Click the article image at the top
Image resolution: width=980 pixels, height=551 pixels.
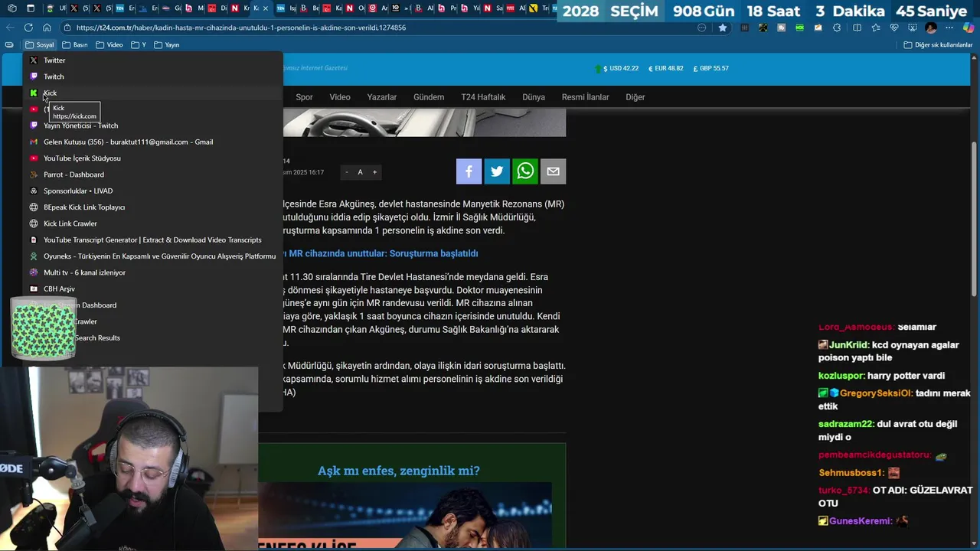point(424,122)
